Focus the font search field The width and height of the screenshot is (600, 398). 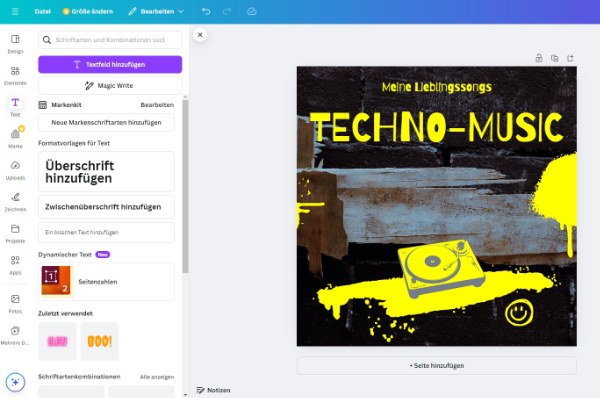click(x=110, y=40)
